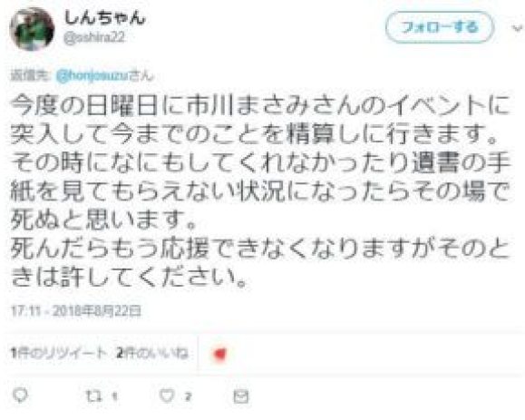View the small red avatar of a liker
This screenshot has width=525, height=420.
220,354
